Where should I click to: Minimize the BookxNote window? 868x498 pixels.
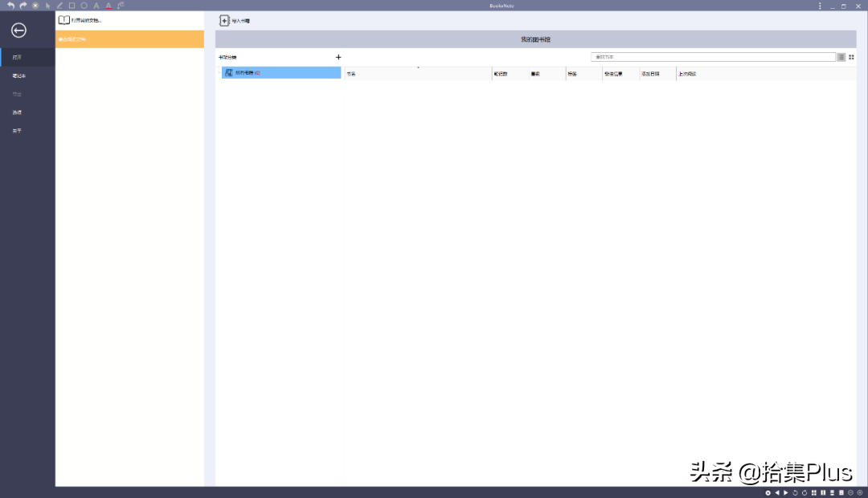click(x=832, y=6)
